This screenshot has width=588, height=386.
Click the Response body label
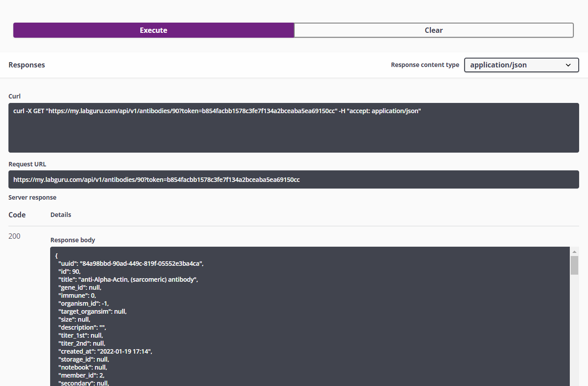tap(73, 240)
